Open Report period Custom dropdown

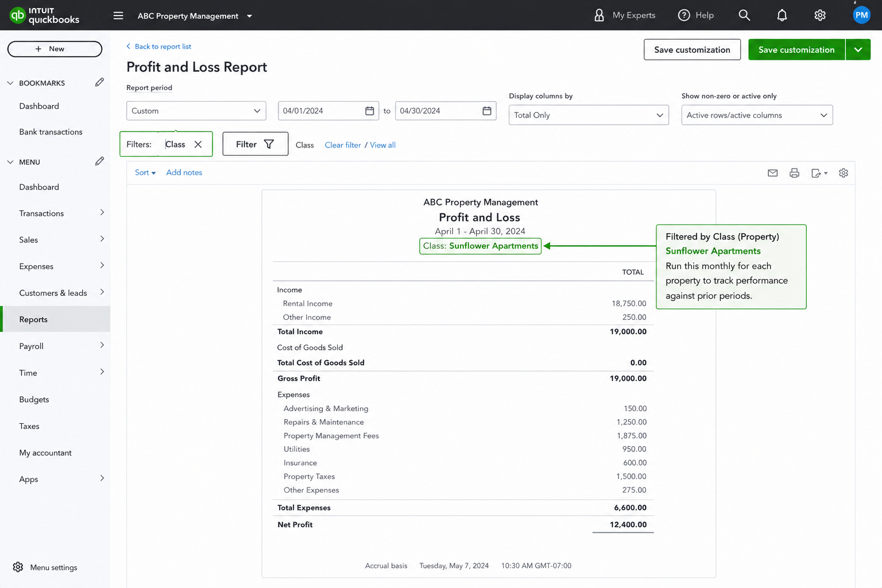196,111
